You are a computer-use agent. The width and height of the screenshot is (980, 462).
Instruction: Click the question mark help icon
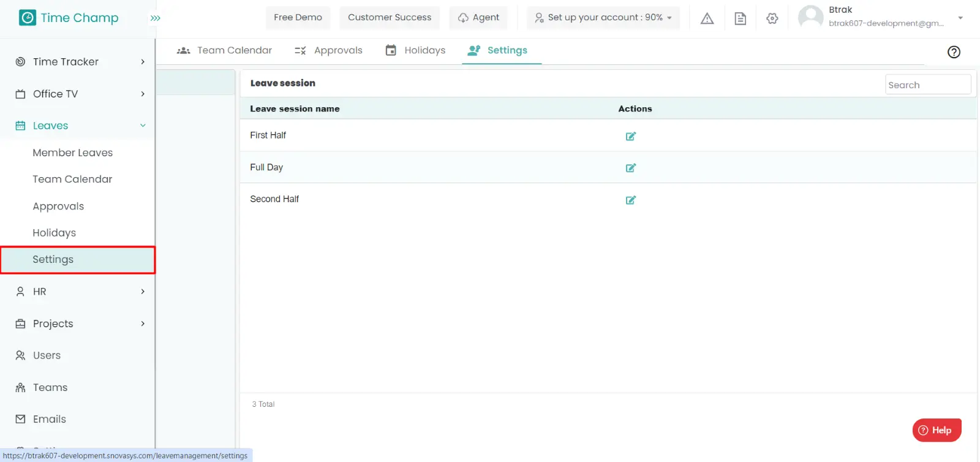click(x=954, y=52)
